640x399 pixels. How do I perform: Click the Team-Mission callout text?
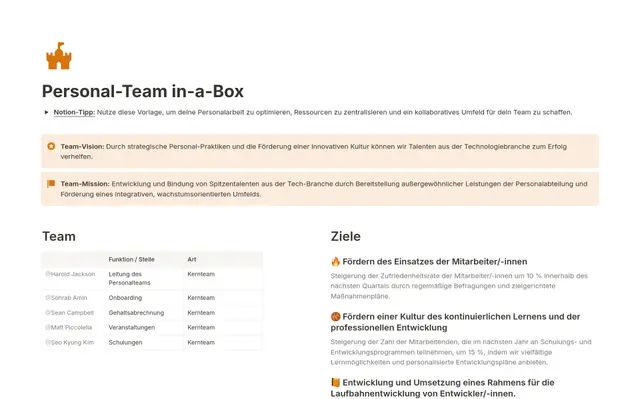(x=324, y=189)
